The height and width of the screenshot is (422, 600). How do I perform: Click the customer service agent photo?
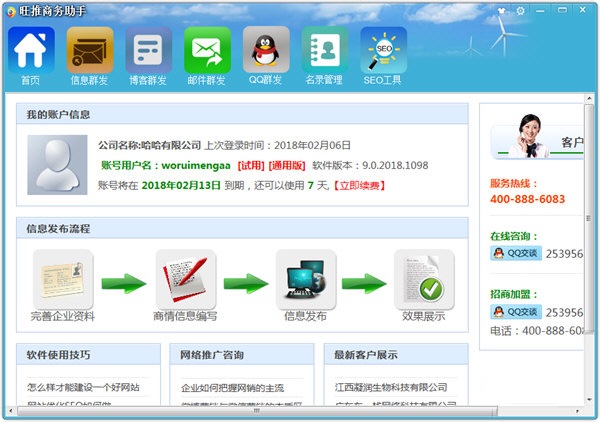[x=530, y=136]
